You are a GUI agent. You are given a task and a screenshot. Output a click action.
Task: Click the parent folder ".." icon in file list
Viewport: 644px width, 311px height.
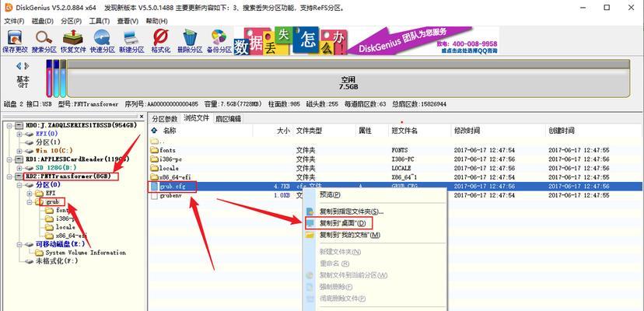click(x=154, y=141)
